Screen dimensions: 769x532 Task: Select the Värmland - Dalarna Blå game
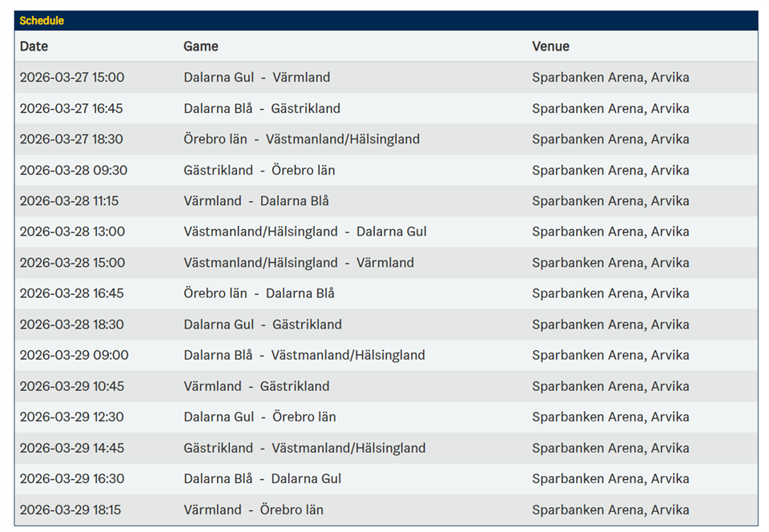256,201
